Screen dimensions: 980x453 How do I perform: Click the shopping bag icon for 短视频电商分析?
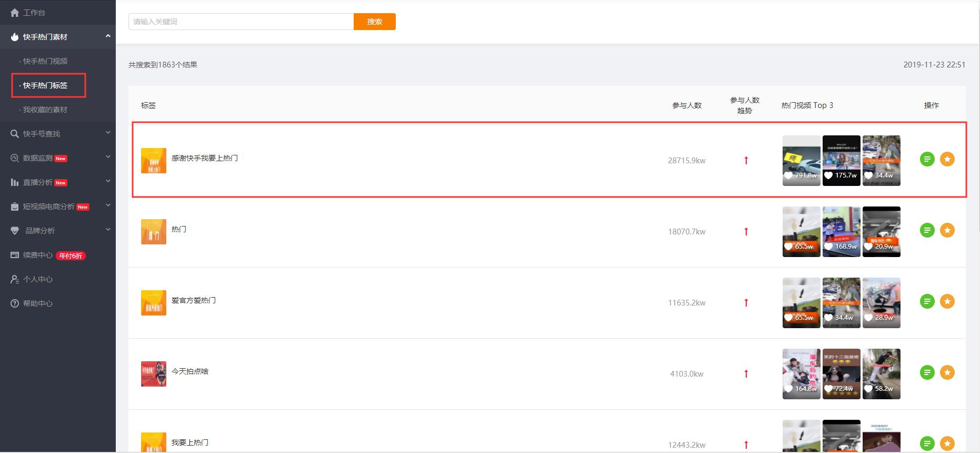pos(15,206)
